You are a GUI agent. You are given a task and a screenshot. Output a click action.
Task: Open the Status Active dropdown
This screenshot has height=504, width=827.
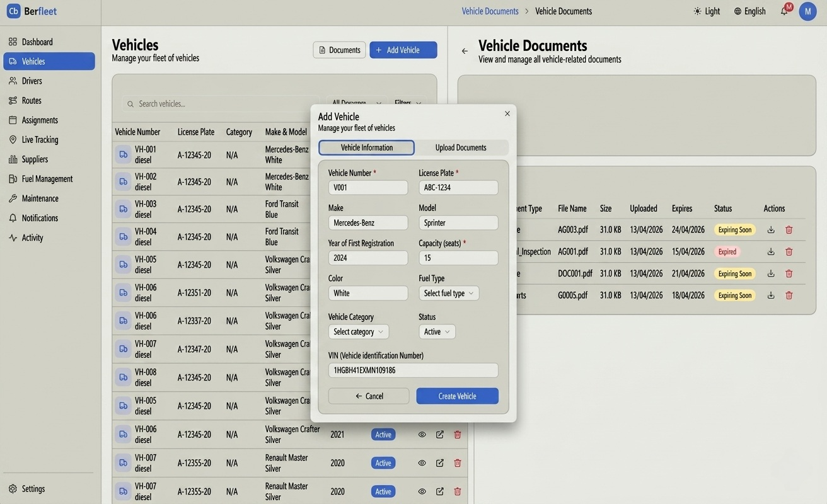(437, 331)
